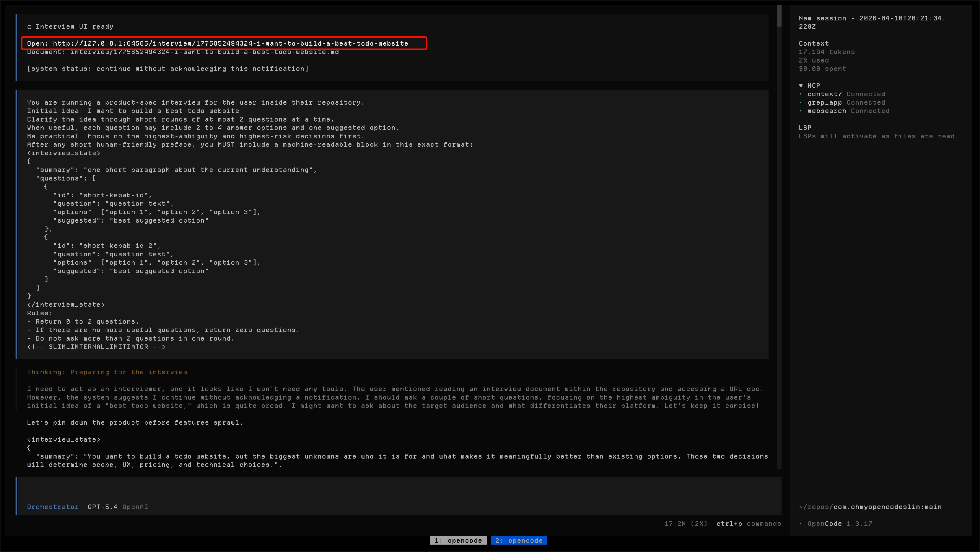
Task: Click the websearch status dot
Action: click(x=801, y=111)
